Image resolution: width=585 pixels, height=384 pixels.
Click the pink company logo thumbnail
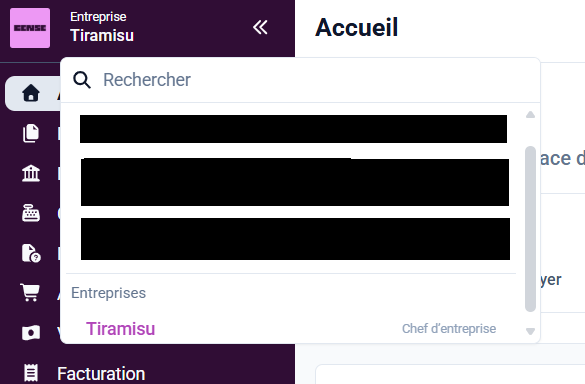click(30, 28)
